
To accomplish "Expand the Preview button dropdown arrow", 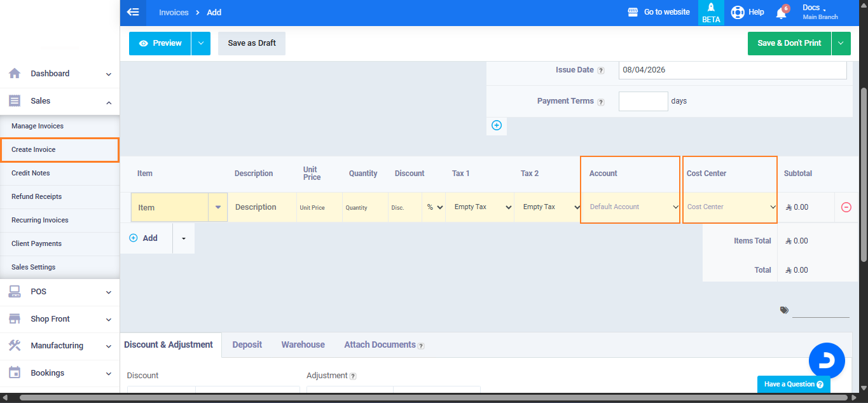I will coord(200,43).
